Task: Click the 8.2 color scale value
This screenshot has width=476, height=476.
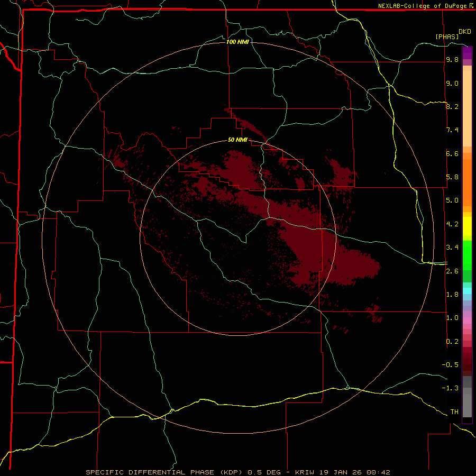Action: click(x=452, y=106)
